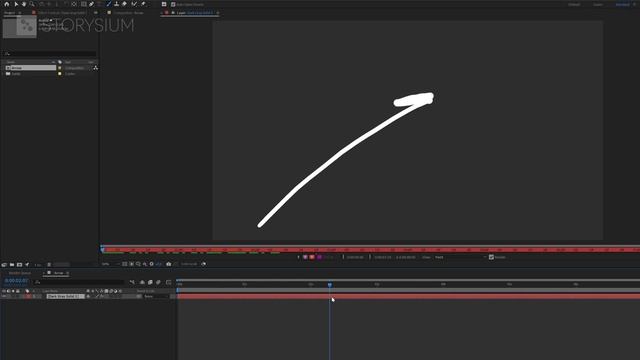Click the bit depth setting in the Project panel footer
This screenshot has width=640, height=360.
[x=38, y=264]
